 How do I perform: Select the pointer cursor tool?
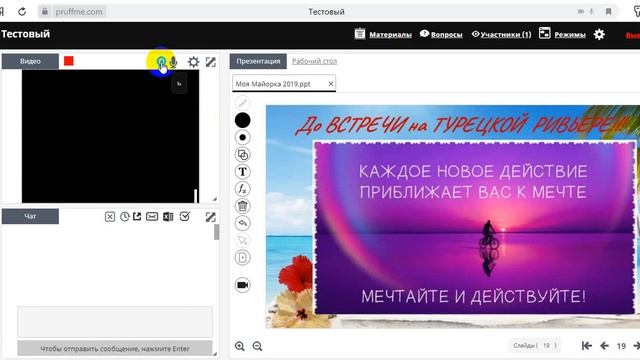pyautogui.click(x=242, y=240)
